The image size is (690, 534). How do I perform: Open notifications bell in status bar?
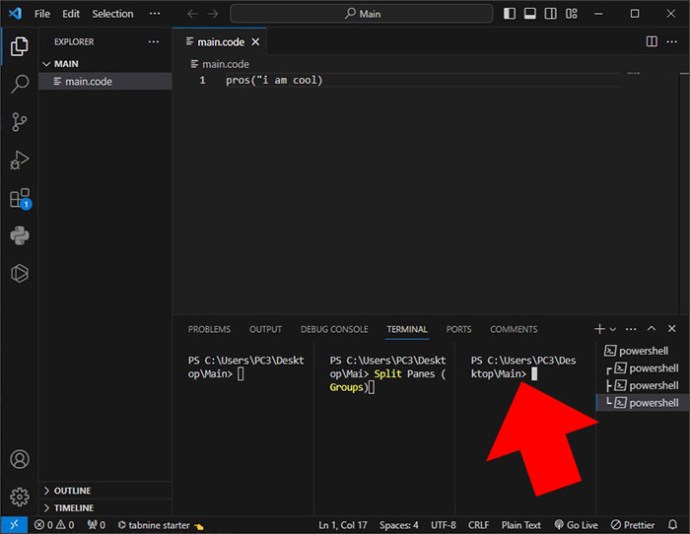click(x=672, y=525)
